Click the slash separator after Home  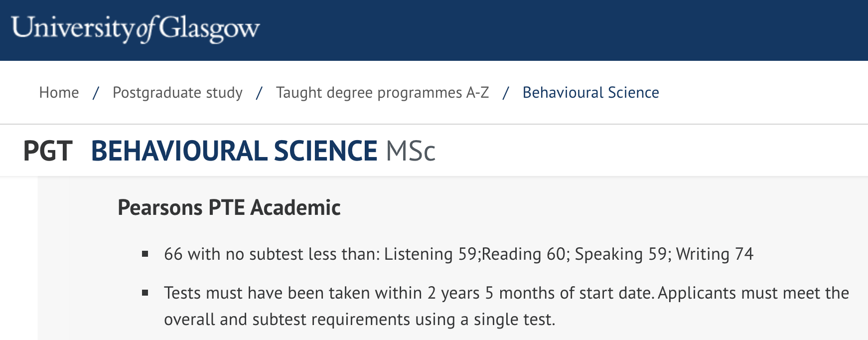pos(96,93)
